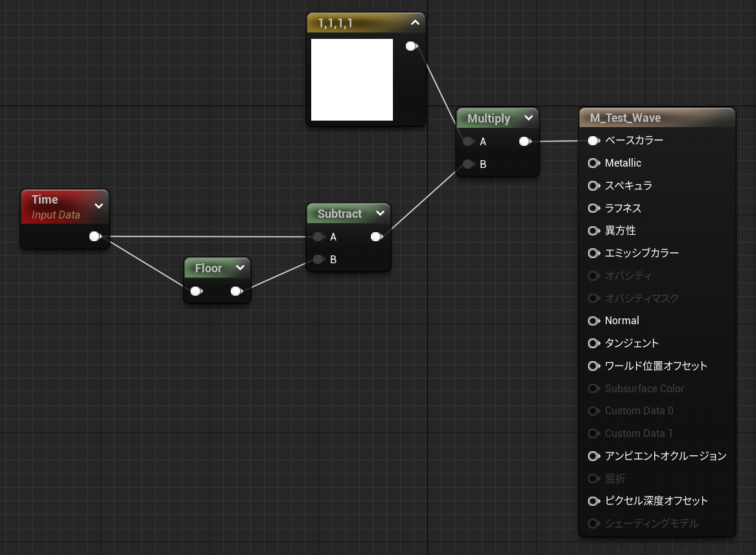The image size is (756, 555).
Task: Click the アンビエントオクルージョン input pin
Action: [594, 456]
